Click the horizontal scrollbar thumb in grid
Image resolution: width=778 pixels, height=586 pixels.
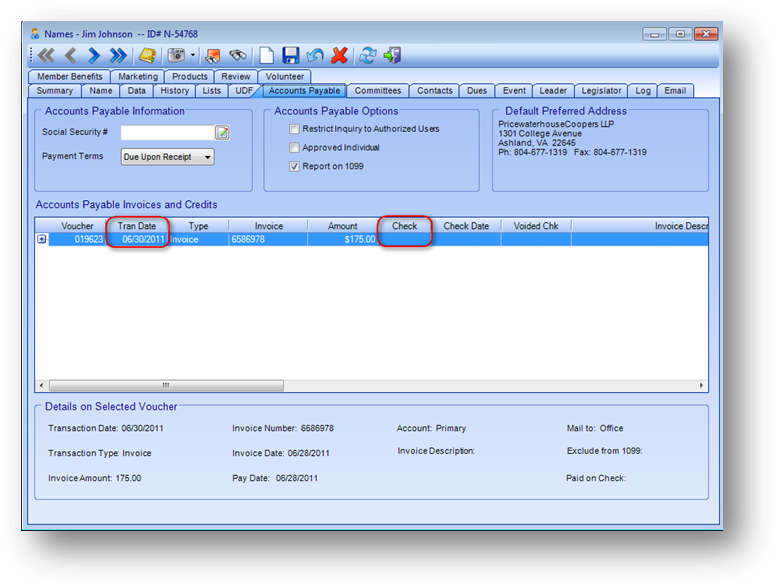pos(166,386)
